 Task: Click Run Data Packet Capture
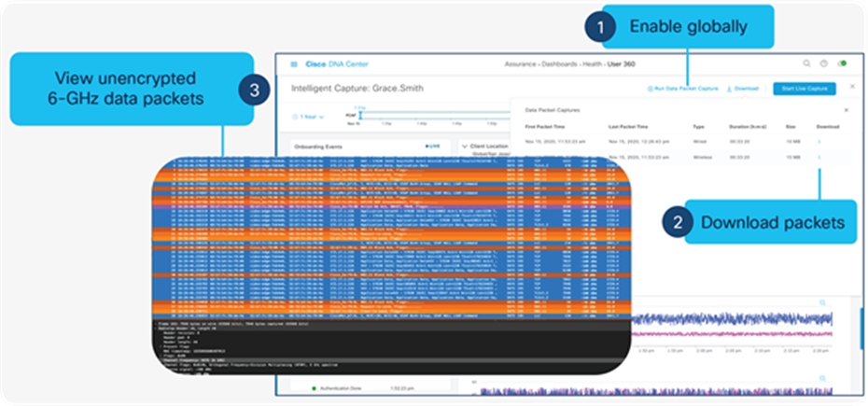click(x=682, y=89)
